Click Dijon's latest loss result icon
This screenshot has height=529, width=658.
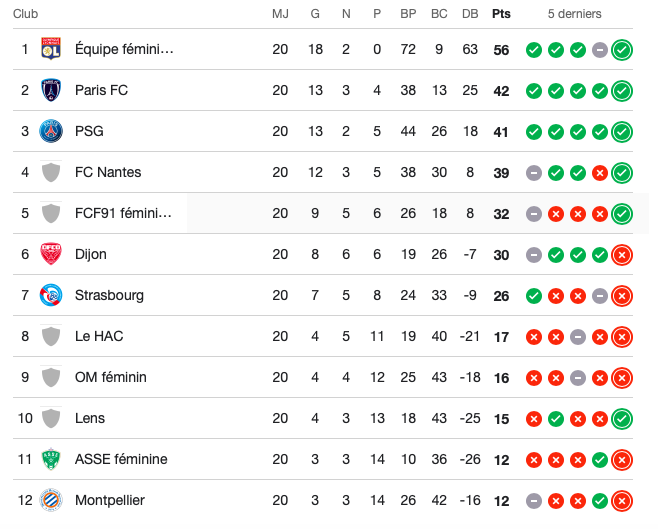(x=622, y=254)
